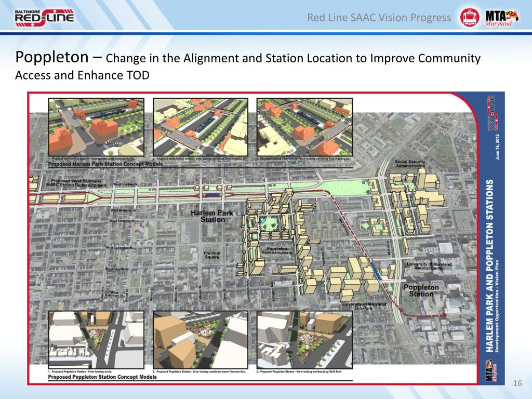Select the 'Poppleton –' slide title

tap(58, 57)
